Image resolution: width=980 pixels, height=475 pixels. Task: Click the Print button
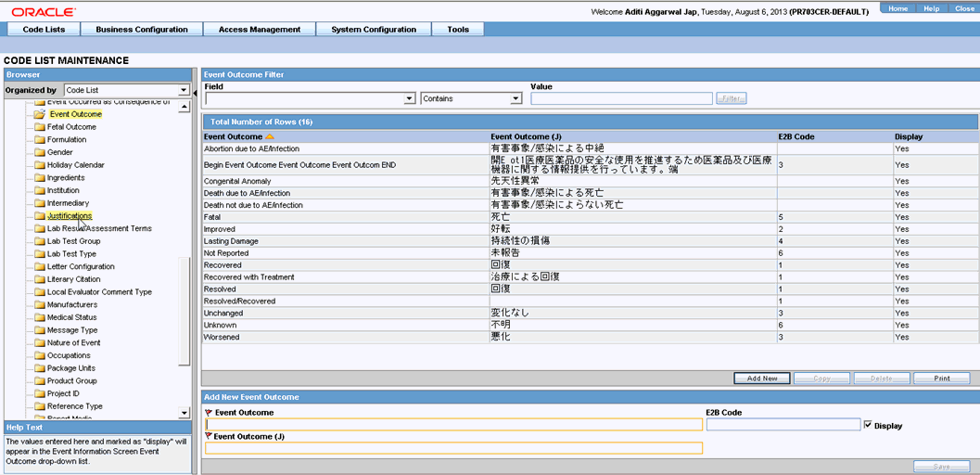point(942,379)
